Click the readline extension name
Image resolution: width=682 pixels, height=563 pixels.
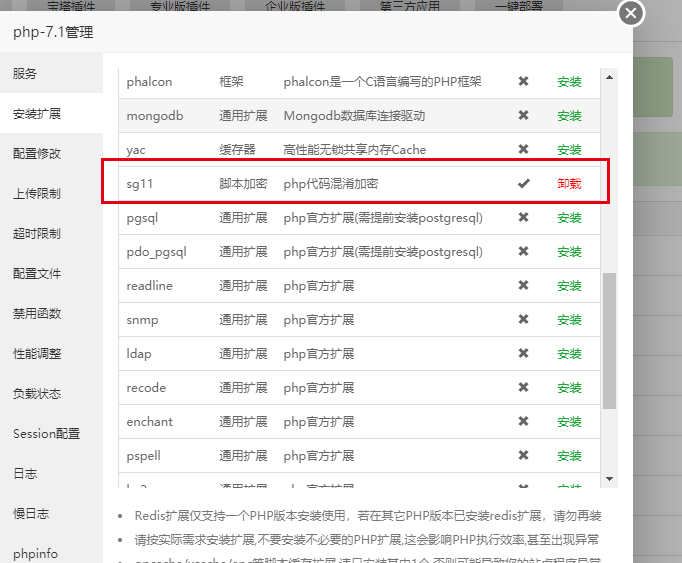pyautogui.click(x=150, y=286)
